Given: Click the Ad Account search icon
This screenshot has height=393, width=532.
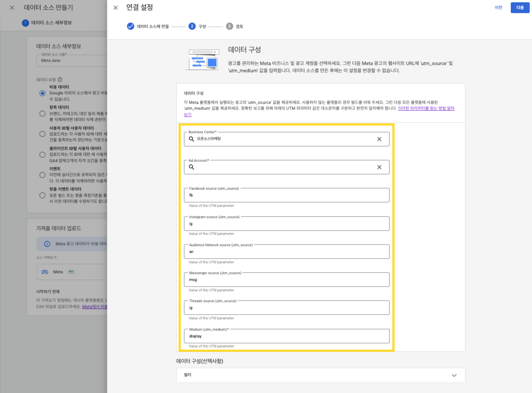Looking at the screenshot, I should point(191,167).
